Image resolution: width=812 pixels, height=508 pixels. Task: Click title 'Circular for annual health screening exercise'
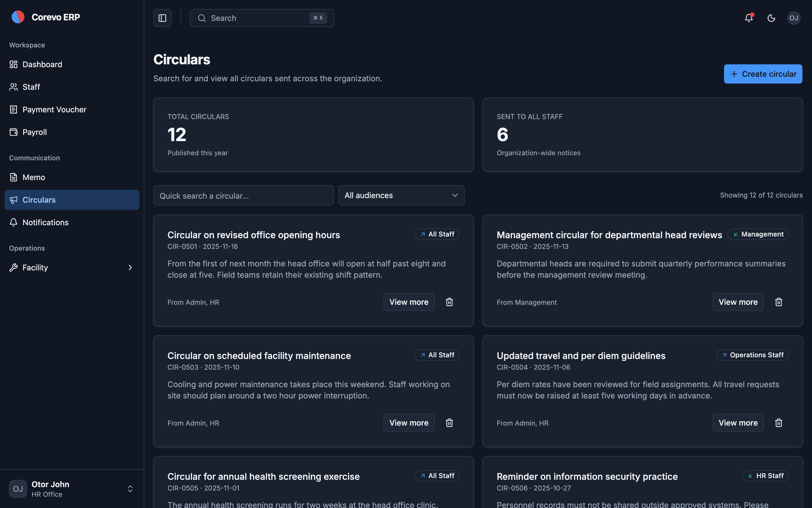263,476
